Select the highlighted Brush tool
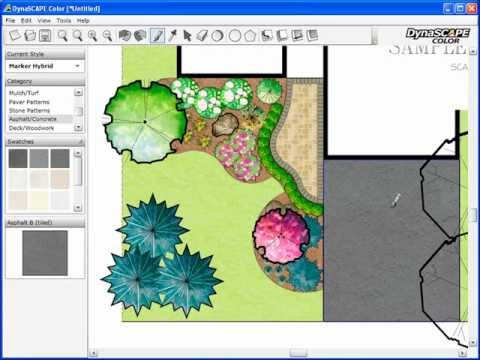 tap(157, 35)
